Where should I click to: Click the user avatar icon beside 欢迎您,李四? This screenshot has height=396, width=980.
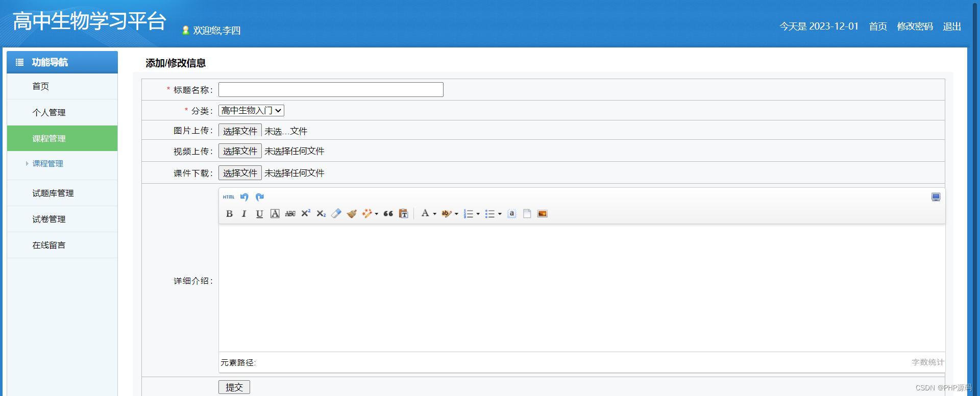[x=186, y=31]
